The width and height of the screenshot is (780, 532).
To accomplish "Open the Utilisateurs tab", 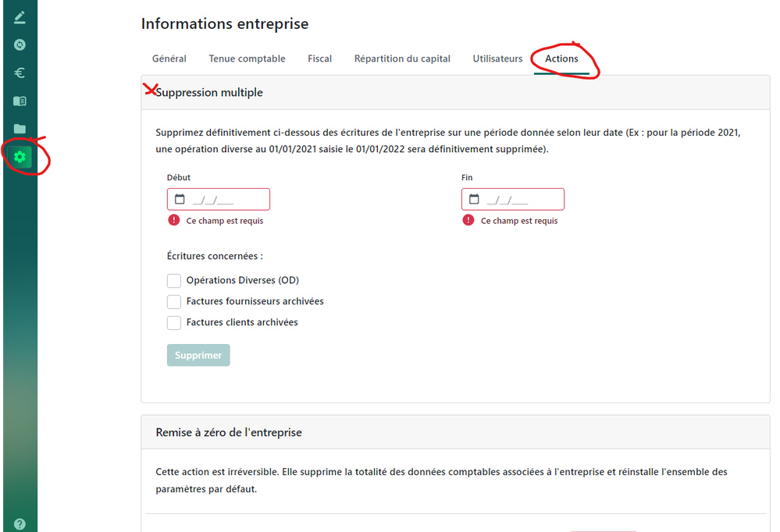I will pyautogui.click(x=497, y=59).
